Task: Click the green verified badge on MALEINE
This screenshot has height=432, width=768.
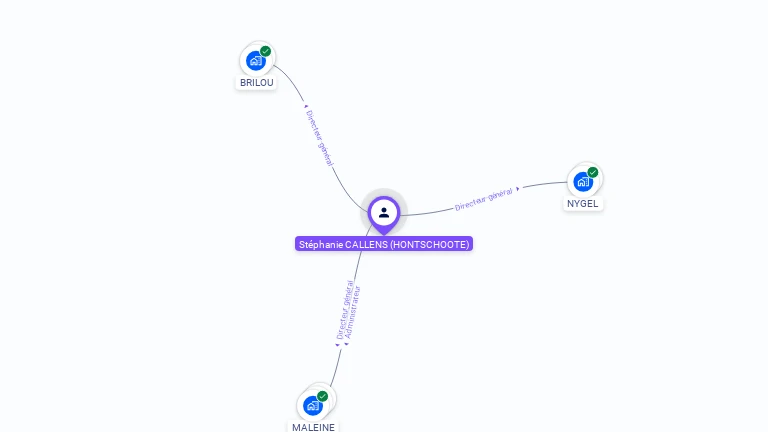Action: tap(322, 396)
